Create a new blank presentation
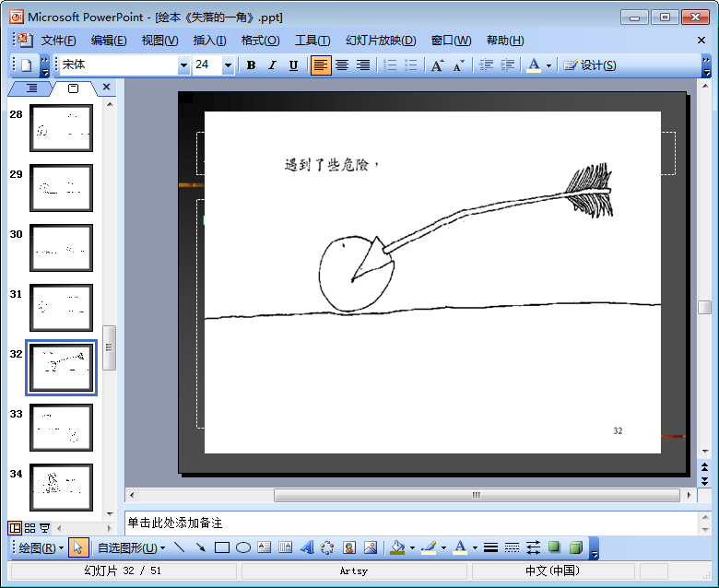Viewport: 719px width, 588px height. tap(26, 65)
